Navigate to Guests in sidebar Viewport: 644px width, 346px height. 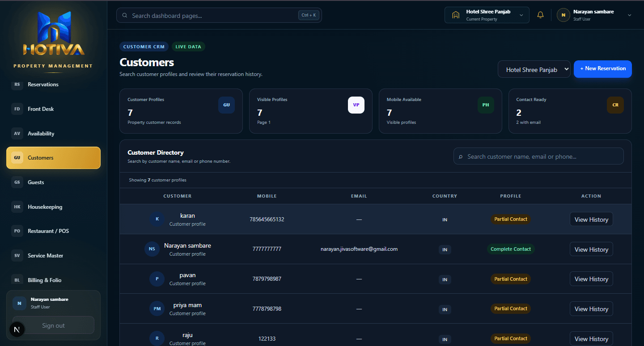tap(54, 182)
